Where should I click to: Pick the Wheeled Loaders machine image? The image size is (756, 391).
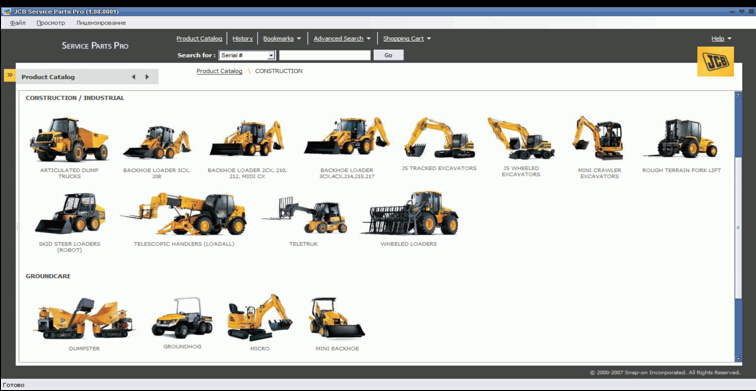pyautogui.click(x=409, y=213)
